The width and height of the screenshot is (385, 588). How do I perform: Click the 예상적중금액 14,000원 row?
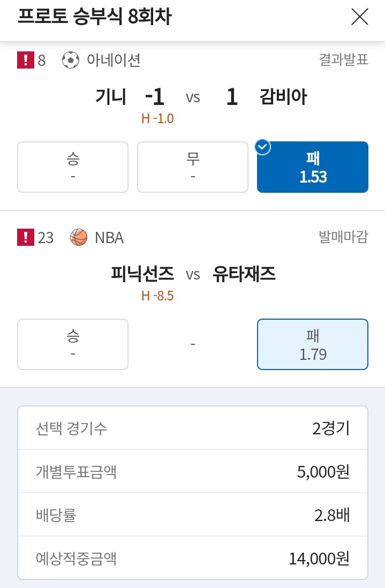pos(193,558)
